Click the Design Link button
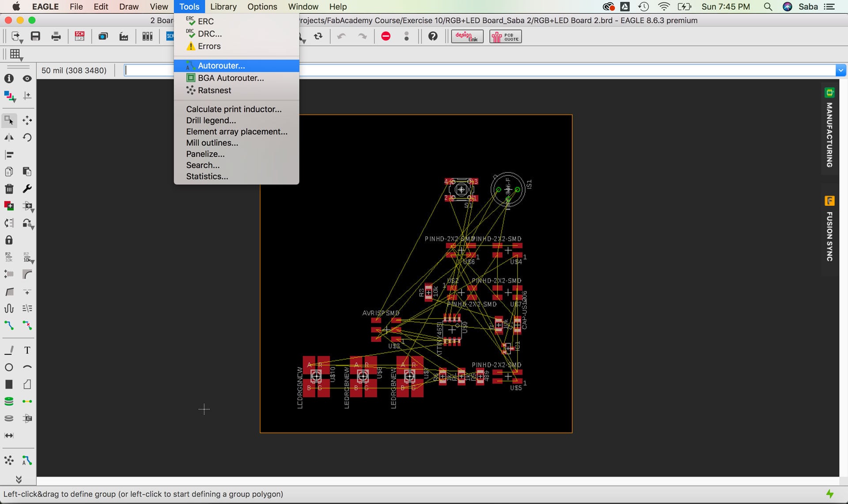848x504 pixels. [467, 36]
